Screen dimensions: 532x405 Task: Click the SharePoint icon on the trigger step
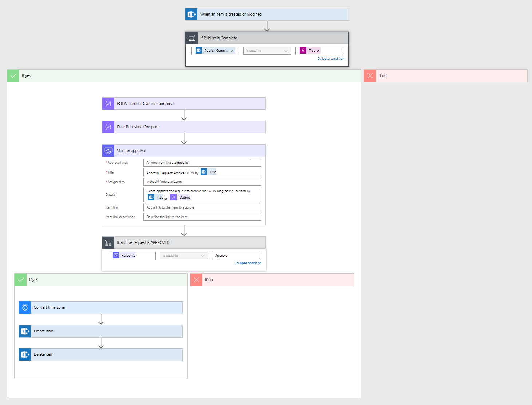click(x=191, y=15)
